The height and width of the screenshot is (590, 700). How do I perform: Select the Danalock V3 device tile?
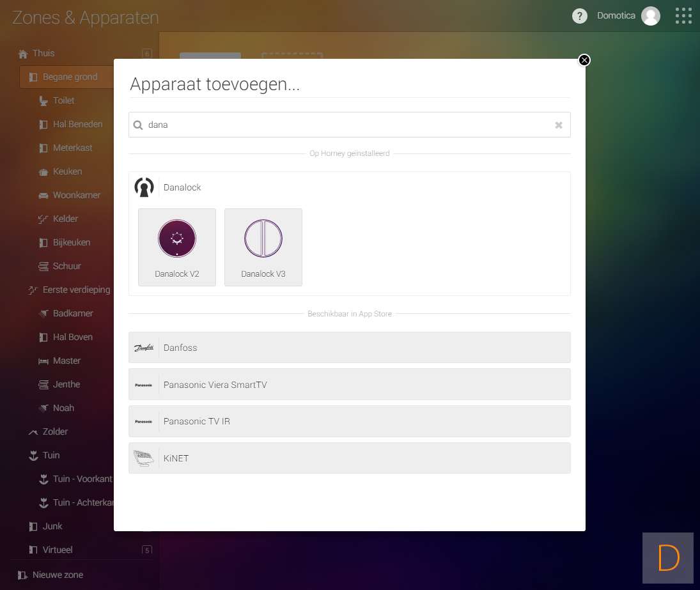(263, 247)
